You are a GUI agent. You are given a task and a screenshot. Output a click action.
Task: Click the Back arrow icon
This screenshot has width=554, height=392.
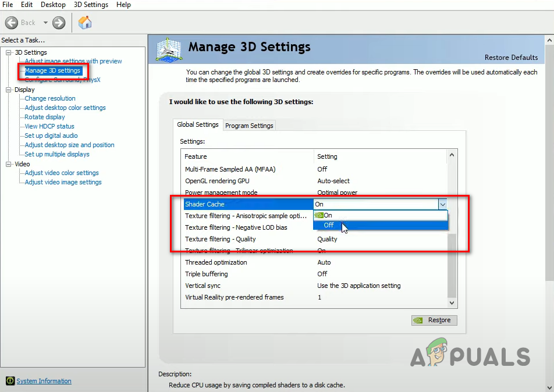point(12,23)
